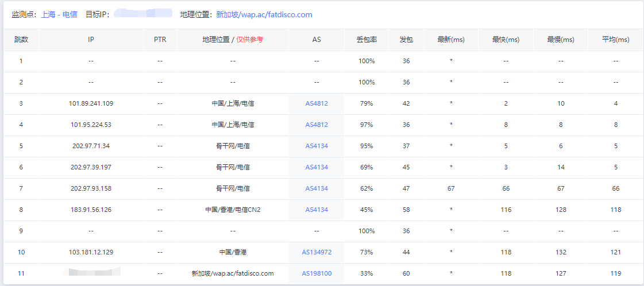644x286 pixels.
Task: Select the 95% packet loss value
Action: point(367,146)
